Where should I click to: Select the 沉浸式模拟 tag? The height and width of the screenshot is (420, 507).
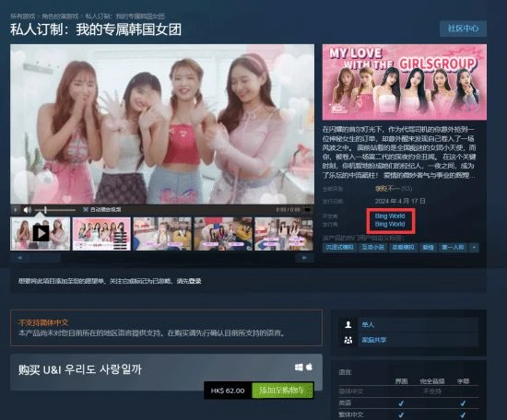point(339,248)
